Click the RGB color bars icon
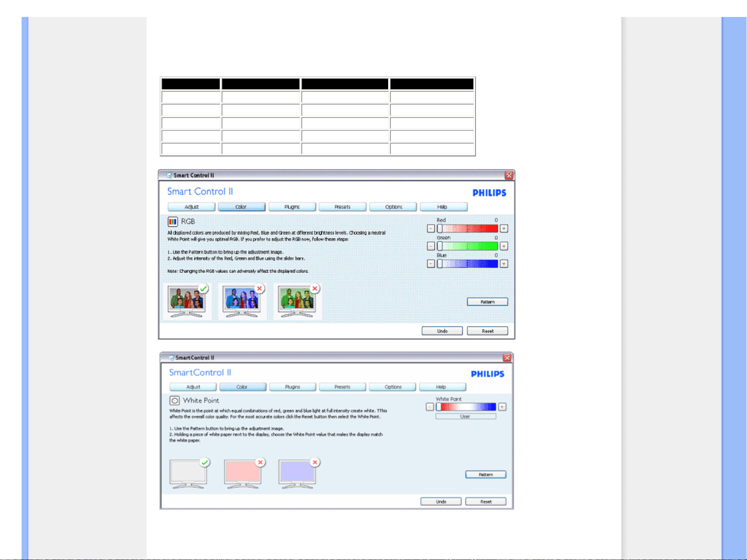747x560 pixels. 173,222
